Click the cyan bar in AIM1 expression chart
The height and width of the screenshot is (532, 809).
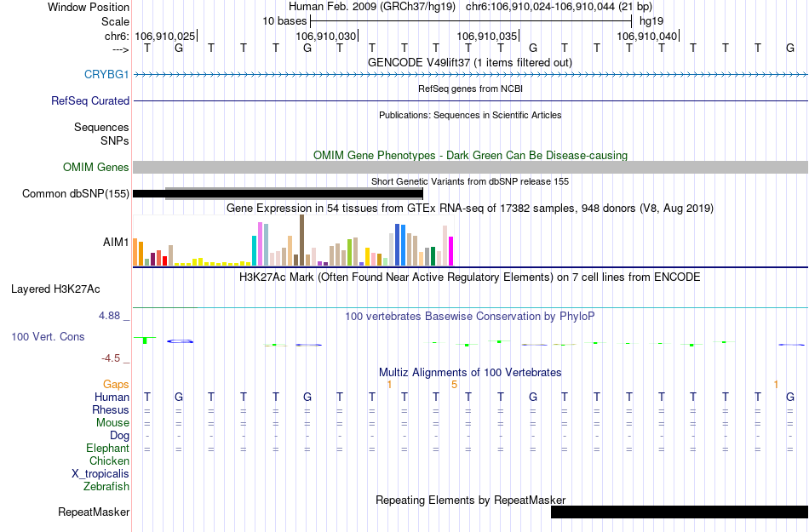tap(254, 250)
